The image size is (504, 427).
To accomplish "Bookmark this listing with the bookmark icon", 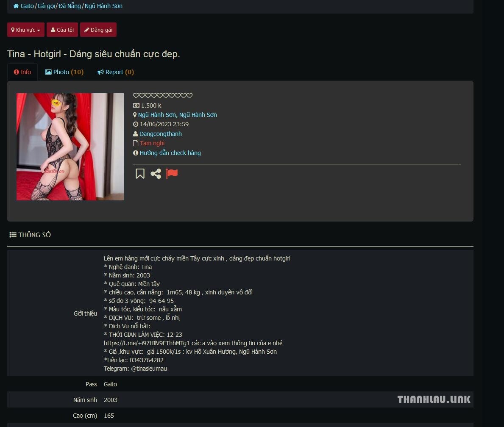I will [140, 174].
